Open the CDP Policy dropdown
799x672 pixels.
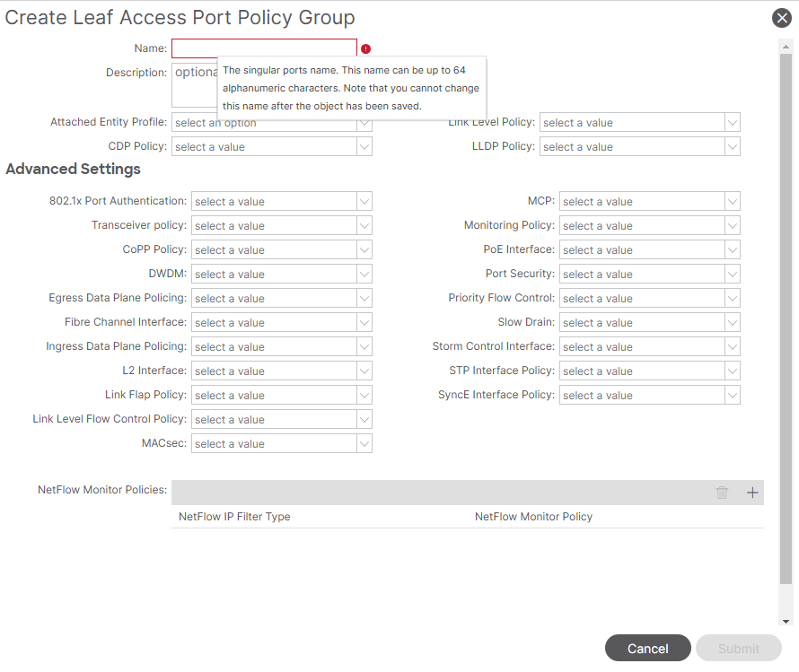click(x=271, y=147)
